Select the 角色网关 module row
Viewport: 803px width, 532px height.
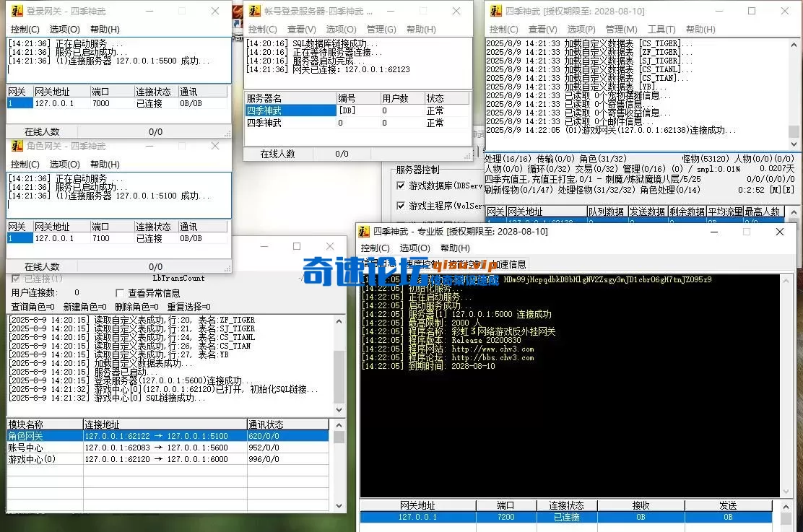[x=168, y=436]
